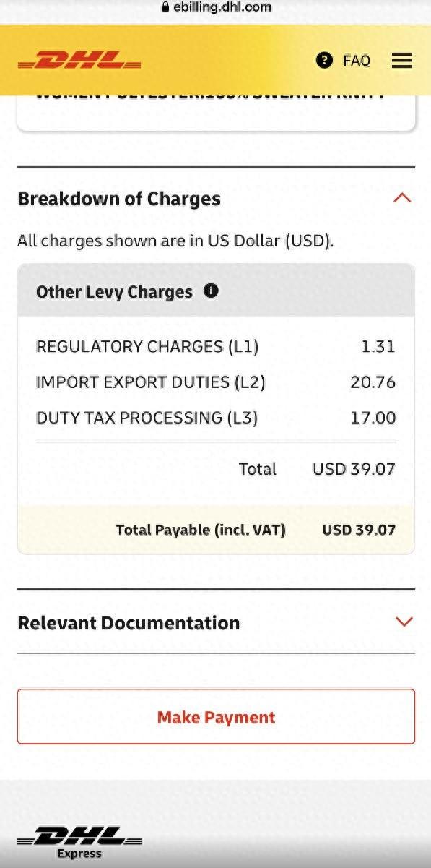This screenshot has height=868, width=431.
Task: Select the Duty Tax Processing (L3) row
Action: [216, 418]
